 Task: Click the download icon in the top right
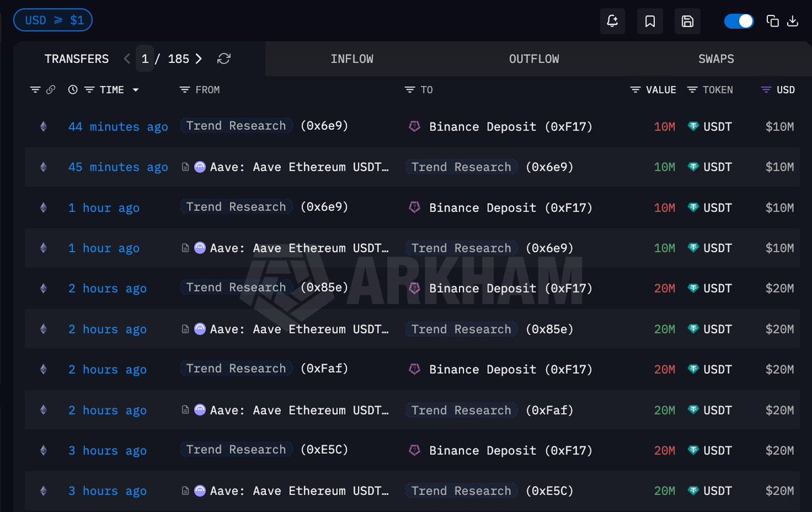(793, 21)
